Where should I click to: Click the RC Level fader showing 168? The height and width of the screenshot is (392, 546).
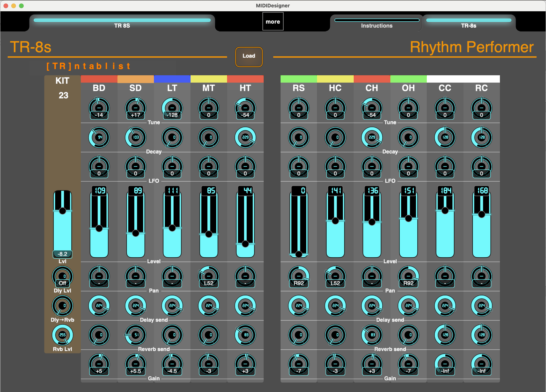coord(482,221)
